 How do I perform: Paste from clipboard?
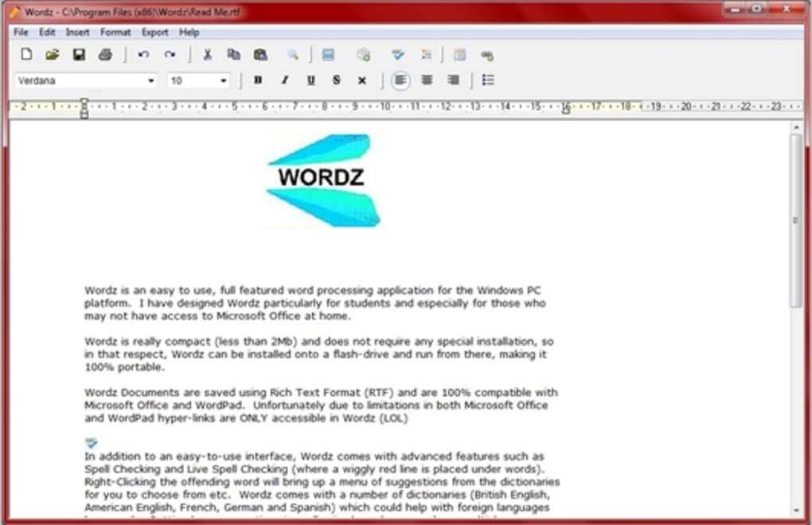coord(260,55)
